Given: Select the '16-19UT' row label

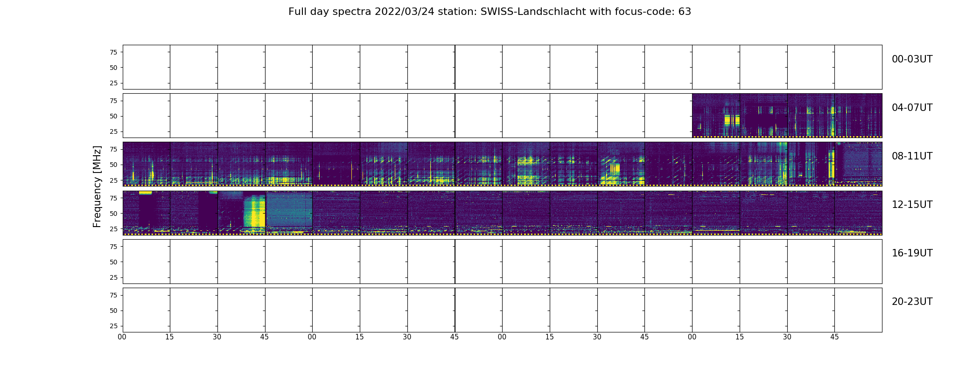Looking at the screenshot, I should [x=912, y=253].
